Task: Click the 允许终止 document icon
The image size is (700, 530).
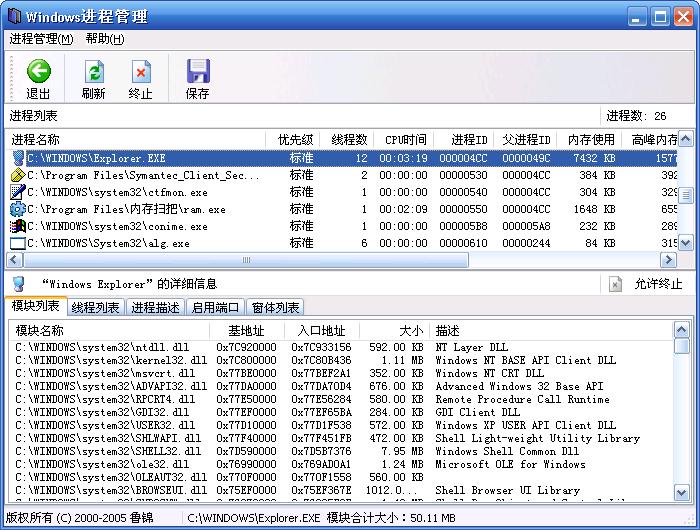Action: (615, 284)
